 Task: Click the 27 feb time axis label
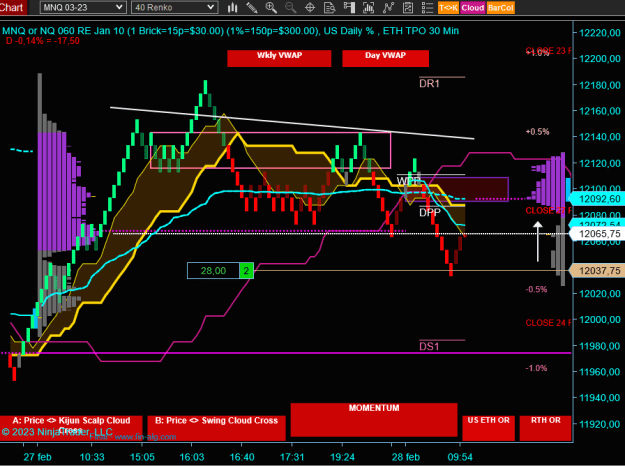pyautogui.click(x=37, y=457)
